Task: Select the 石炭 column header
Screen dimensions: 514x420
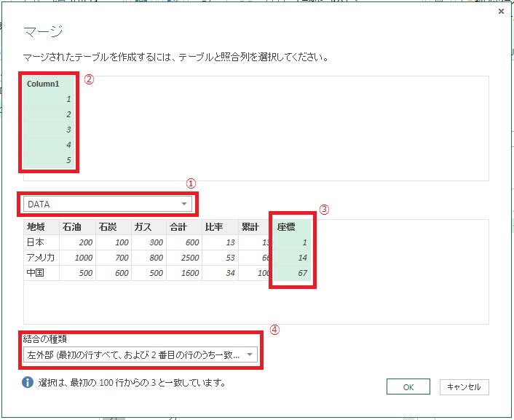Action: [114, 227]
